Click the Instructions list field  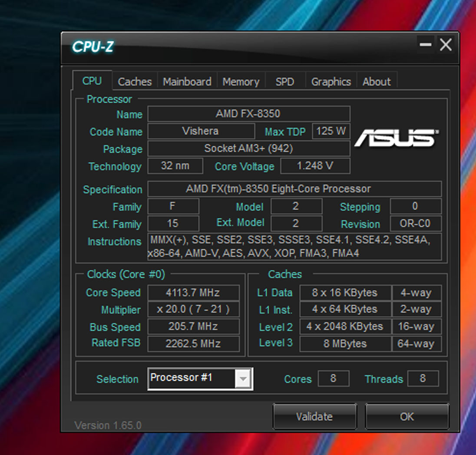tap(294, 247)
